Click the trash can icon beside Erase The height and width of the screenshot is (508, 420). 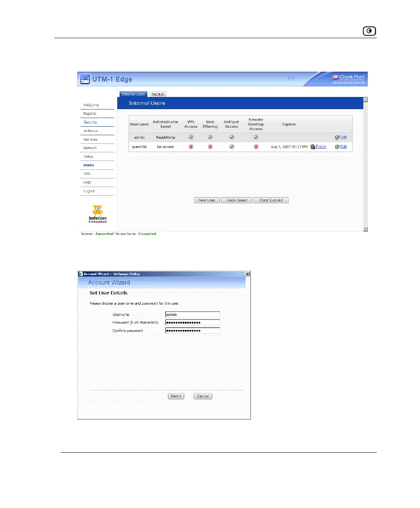312,147
